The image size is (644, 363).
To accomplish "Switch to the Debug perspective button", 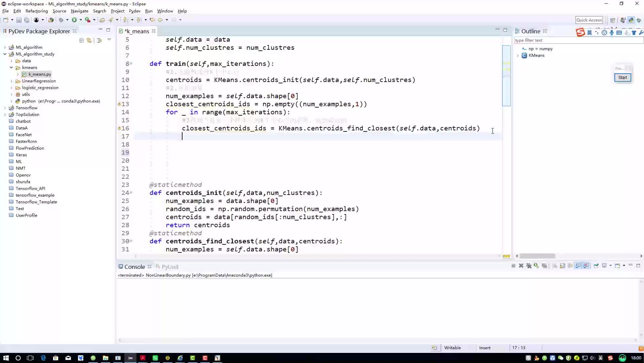I will (639, 20).
